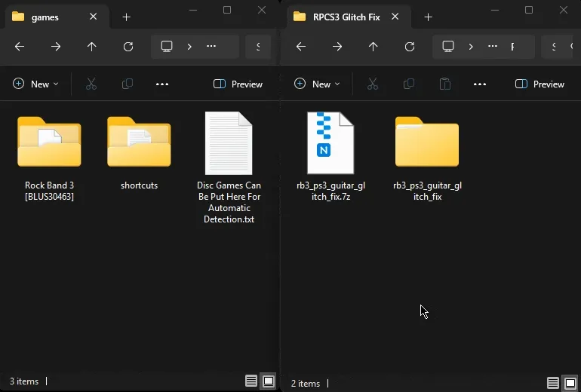Expand breadcrumb chevron in RPCS3 Glitch Fix address bar
The width and height of the screenshot is (581, 392).
(471, 47)
